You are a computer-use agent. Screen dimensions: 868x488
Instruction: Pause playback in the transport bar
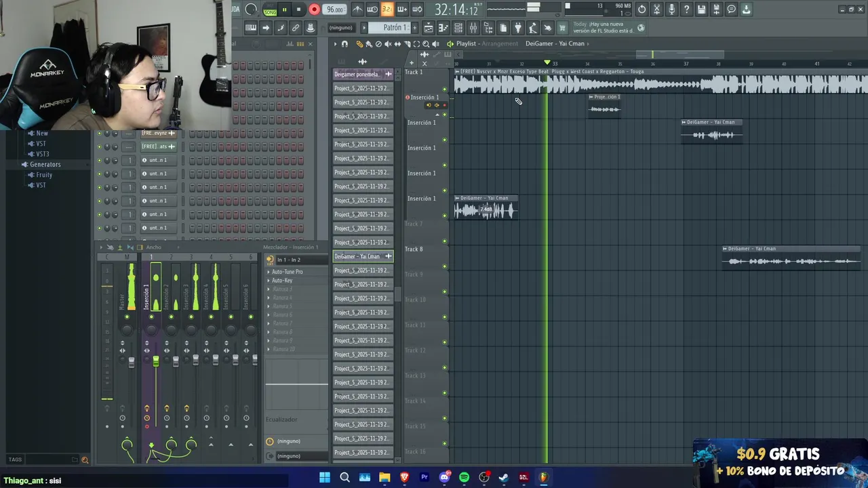(x=284, y=9)
